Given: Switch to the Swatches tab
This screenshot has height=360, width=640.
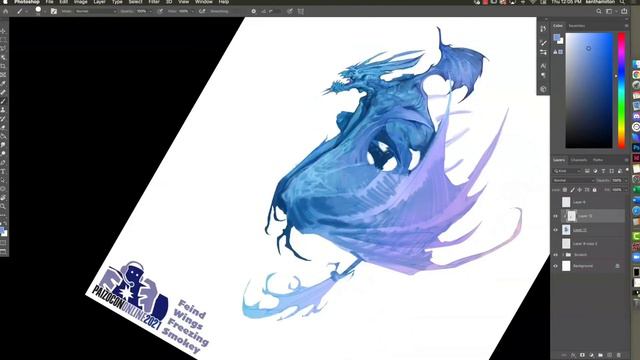Looking at the screenshot, I should coord(577,26).
